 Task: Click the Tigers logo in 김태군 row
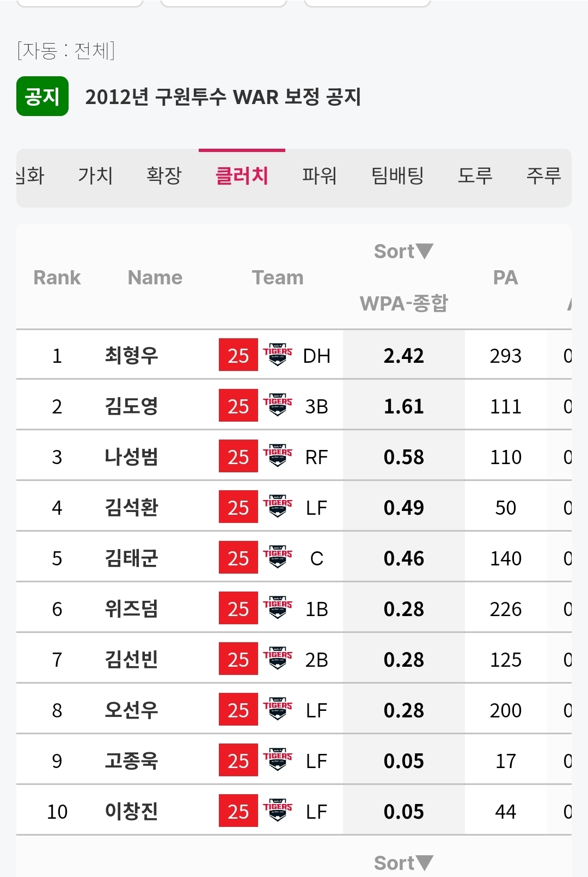click(278, 557)
